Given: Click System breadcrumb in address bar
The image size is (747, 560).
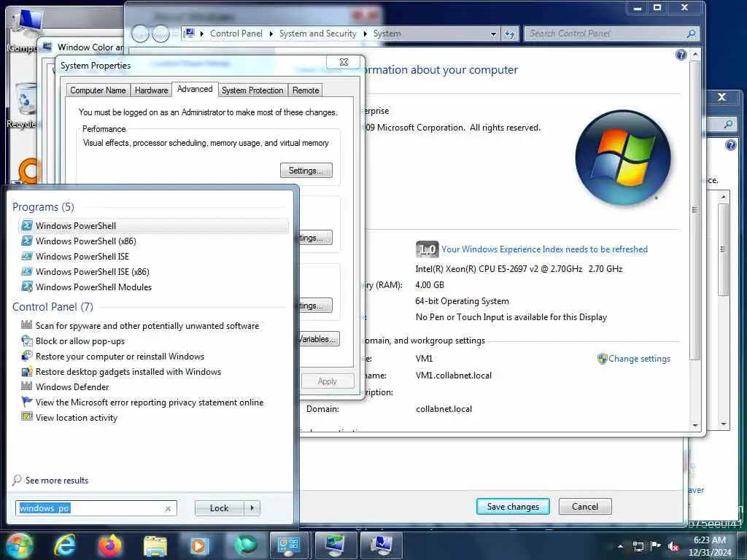Looking at the screenshot, I should [x=387, y=34].
